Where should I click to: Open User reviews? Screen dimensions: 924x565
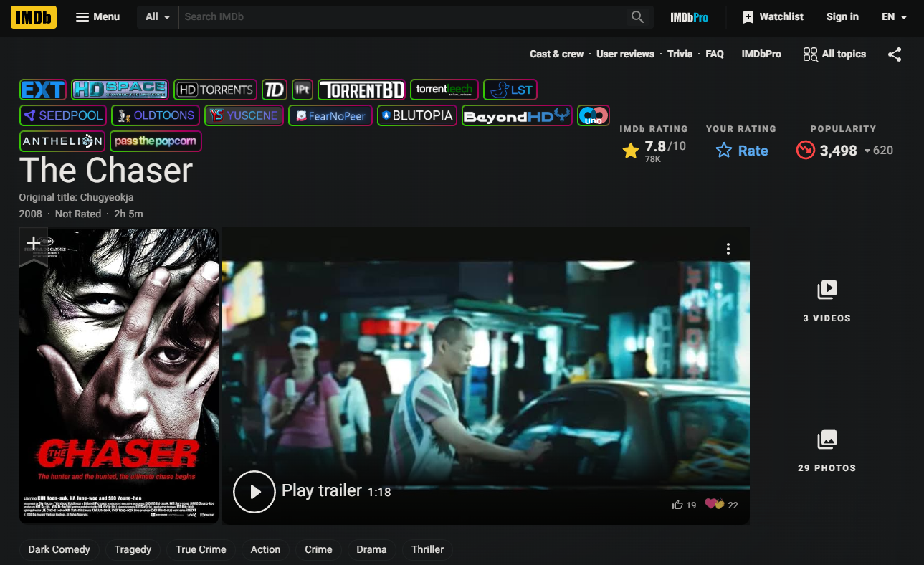[x=625, y=54]
